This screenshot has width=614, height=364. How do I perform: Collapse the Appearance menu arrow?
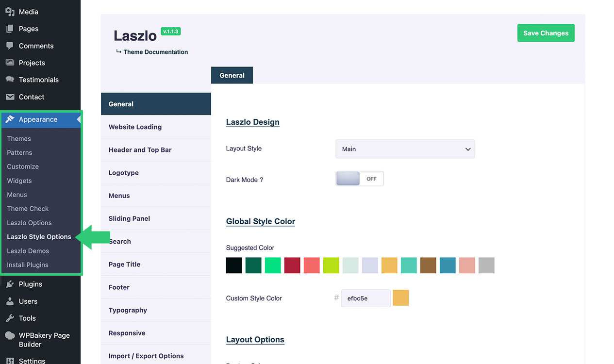coord(78,119)
